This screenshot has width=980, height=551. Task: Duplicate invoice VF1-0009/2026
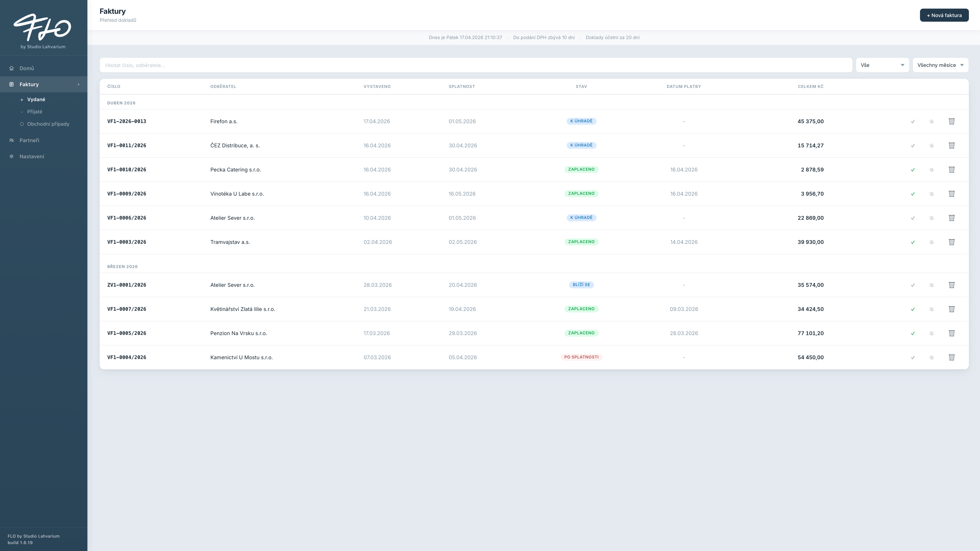932,194
